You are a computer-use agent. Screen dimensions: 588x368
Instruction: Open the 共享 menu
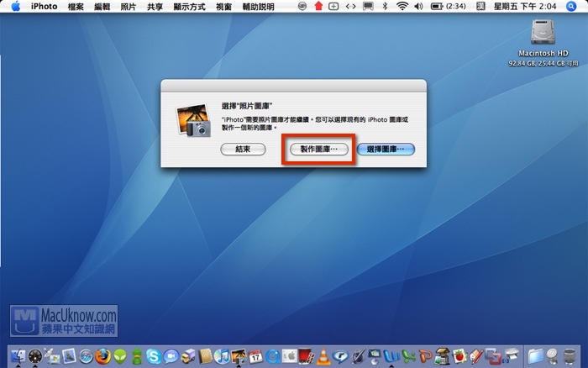pos(155,7)
